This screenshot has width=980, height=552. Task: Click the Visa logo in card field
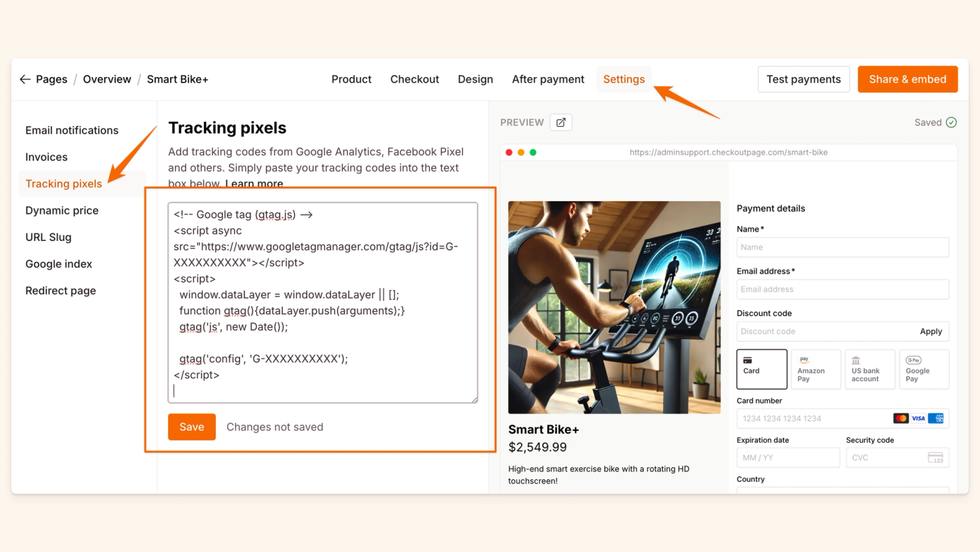[x=918, y=418]
